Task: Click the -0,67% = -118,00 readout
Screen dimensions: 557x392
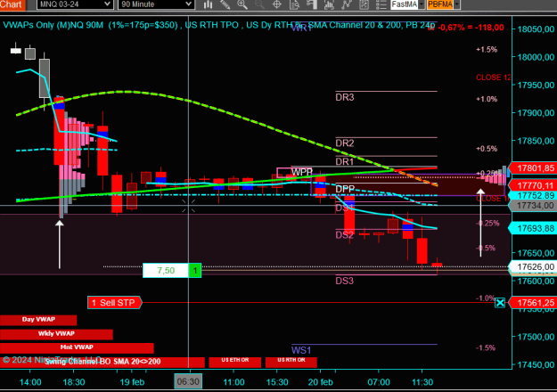Action: click(x=470, y=28)
